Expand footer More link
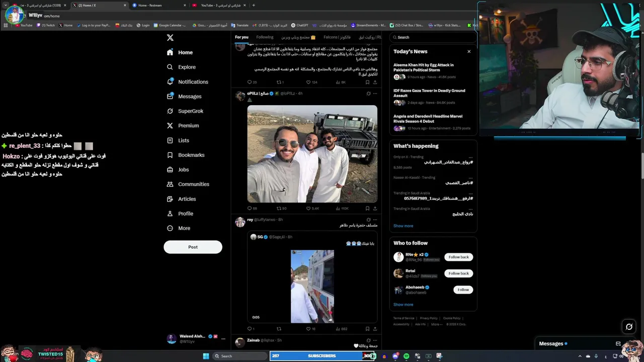This screenshot has width=644, height=362. coord(437,324)
